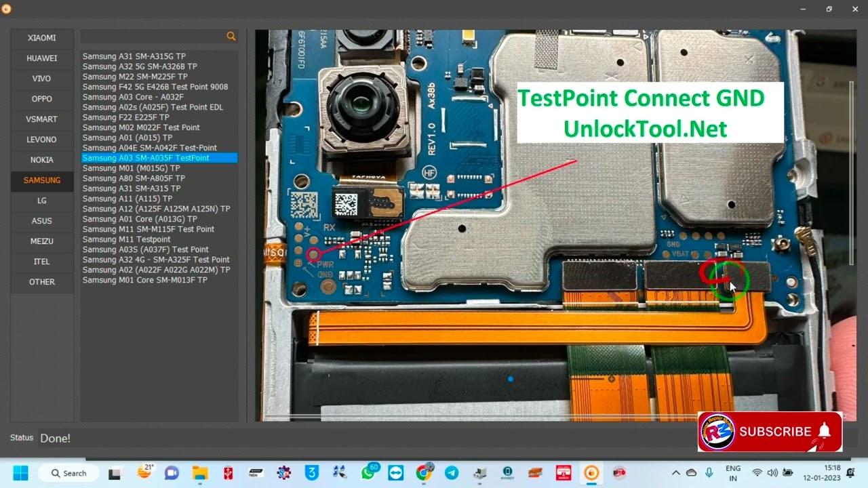Viewport: 868px width, 488px height.
Task: Choose Samsung M01 Core SM-M013F TP
Action: pos(145,280)
